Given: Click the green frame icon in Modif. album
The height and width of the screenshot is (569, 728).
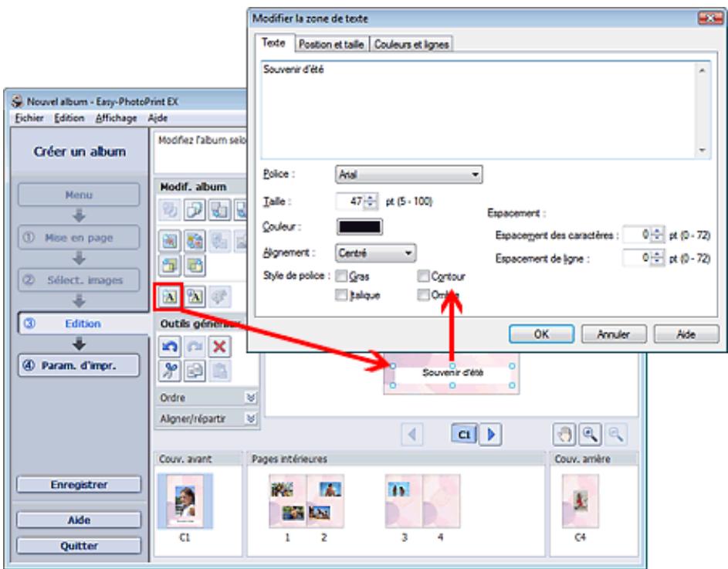Looking at the screenshot, I should point(195,266).
